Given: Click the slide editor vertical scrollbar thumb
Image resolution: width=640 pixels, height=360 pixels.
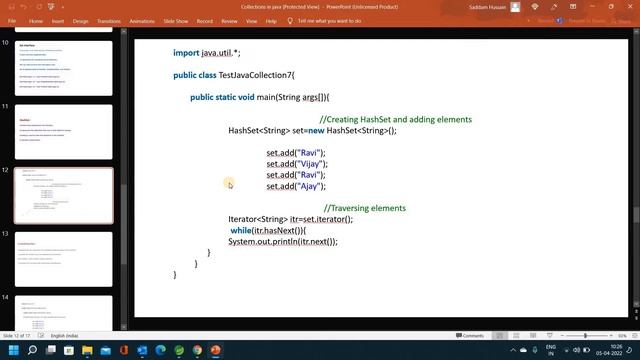Looking at the screenshot, I should (x=636, y=215).
